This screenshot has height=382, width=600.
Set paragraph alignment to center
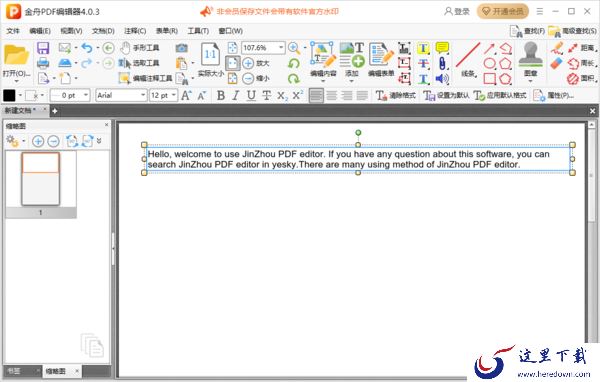click(x=331, y=95)
